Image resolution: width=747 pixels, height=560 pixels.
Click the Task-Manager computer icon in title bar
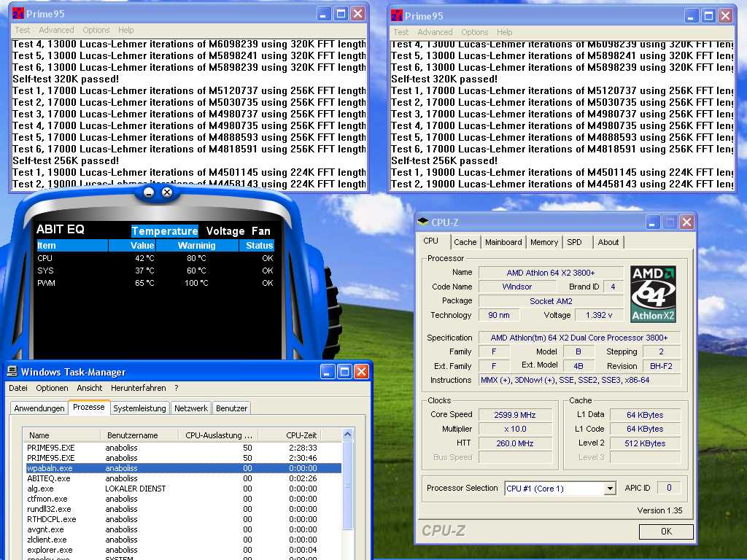click(12, 371)
